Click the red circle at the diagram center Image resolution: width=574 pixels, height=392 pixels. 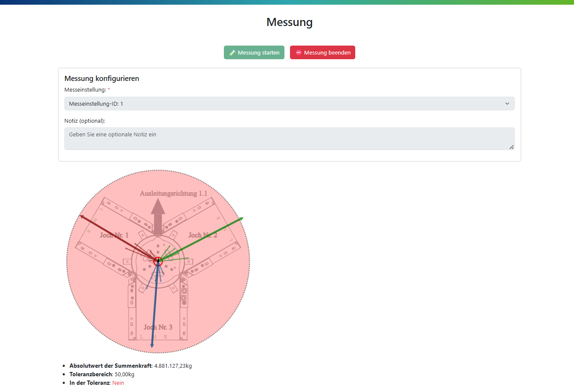pyautogui.click(x=158, y=261)
